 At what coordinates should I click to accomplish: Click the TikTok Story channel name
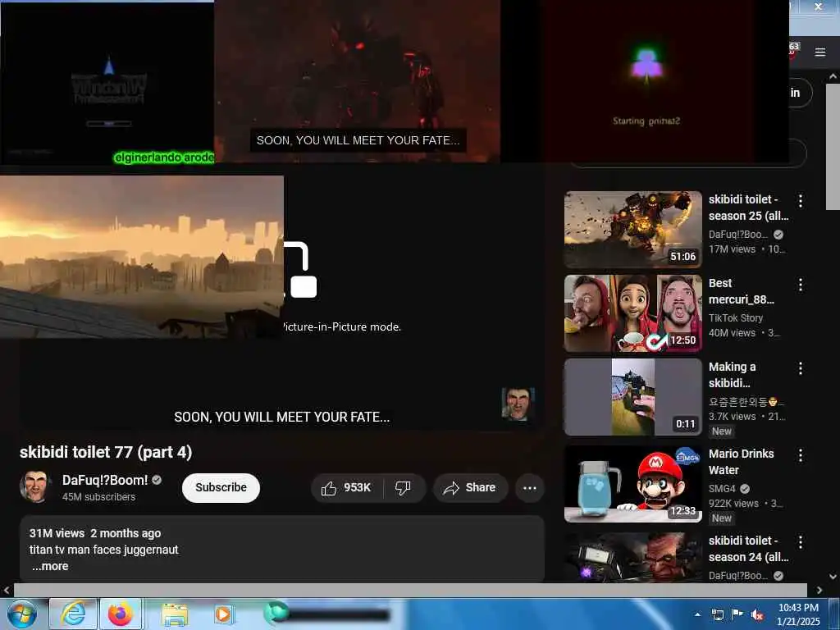pos(736,317)
